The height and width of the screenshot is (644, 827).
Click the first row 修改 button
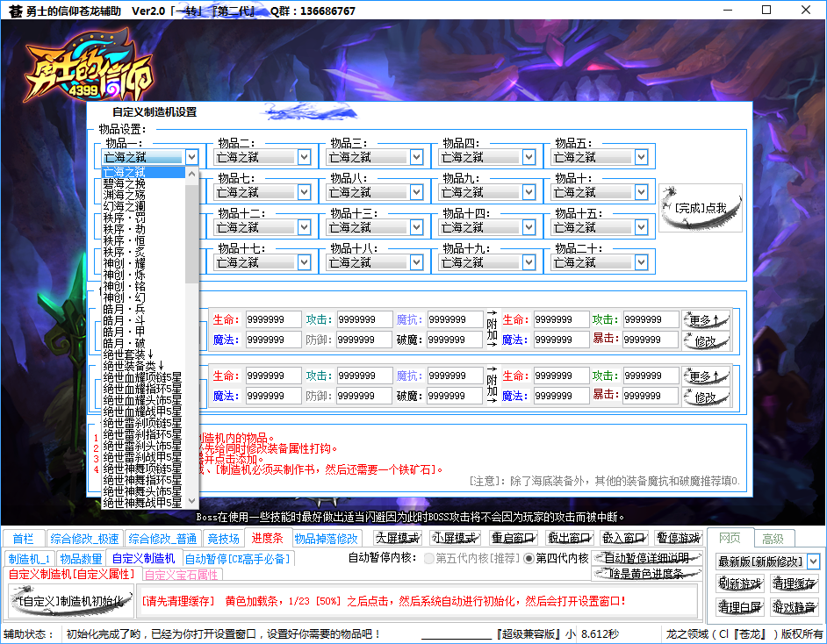pos(706,341)
